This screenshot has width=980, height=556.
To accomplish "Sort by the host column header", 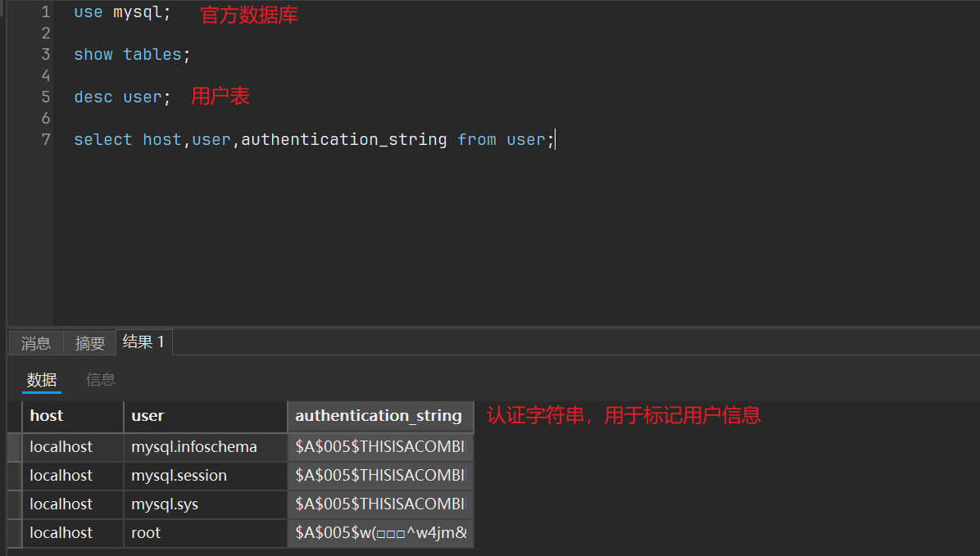I will point(72,416).
